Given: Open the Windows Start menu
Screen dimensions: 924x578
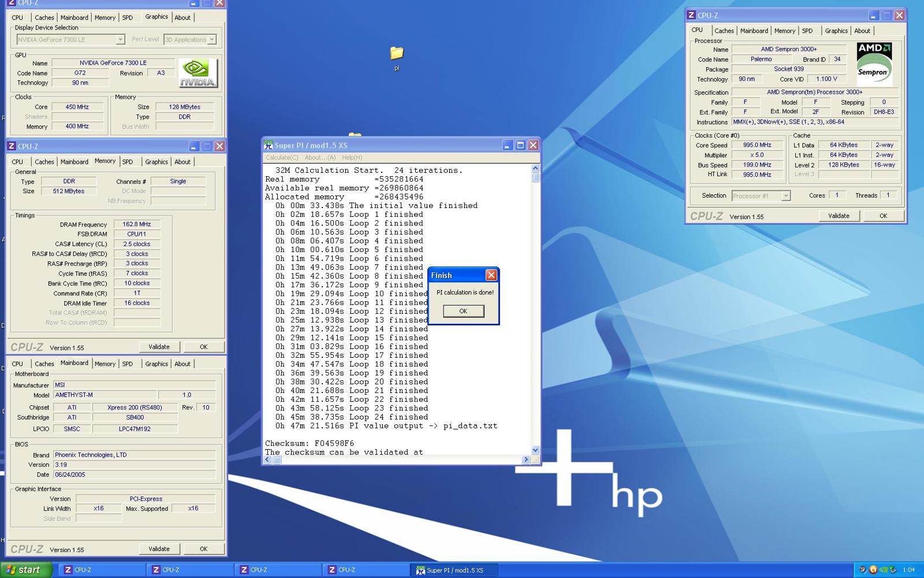Looking at the screenshot, I should pyautogui.click(x=27, y=570).
